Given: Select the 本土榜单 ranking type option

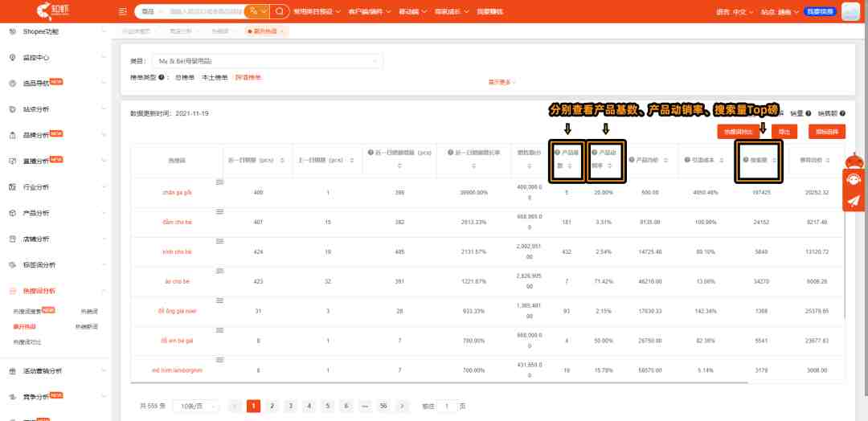Looking at the screenshot, I should 215,78.
